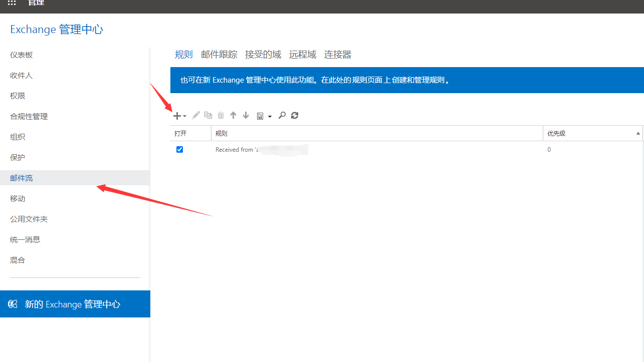This screenshot has height=362, width=644.
Task: Click the trash delete rule icon
Action: 221,115
